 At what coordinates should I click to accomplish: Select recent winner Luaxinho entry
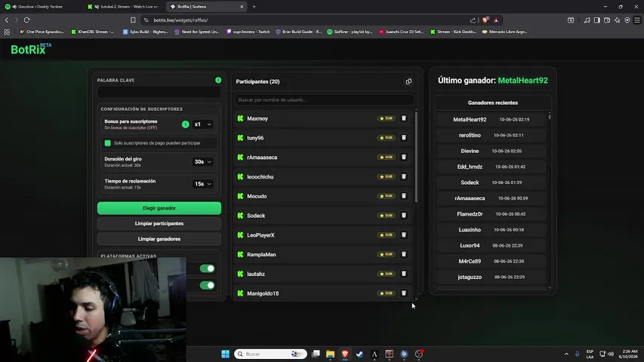491,230
